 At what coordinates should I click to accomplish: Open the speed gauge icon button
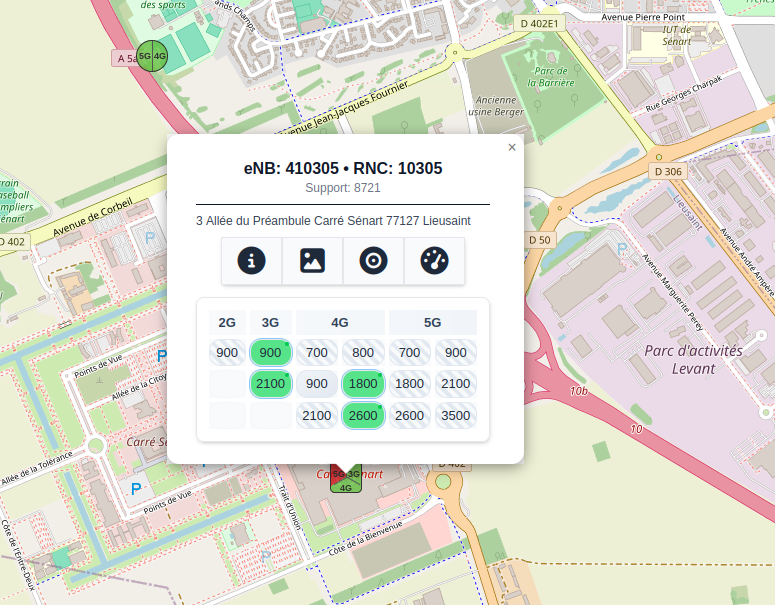(434, 261)
